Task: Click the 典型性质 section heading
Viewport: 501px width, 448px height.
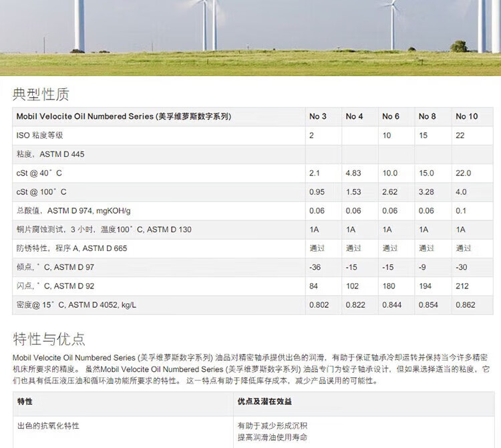Action: [41, 94]
